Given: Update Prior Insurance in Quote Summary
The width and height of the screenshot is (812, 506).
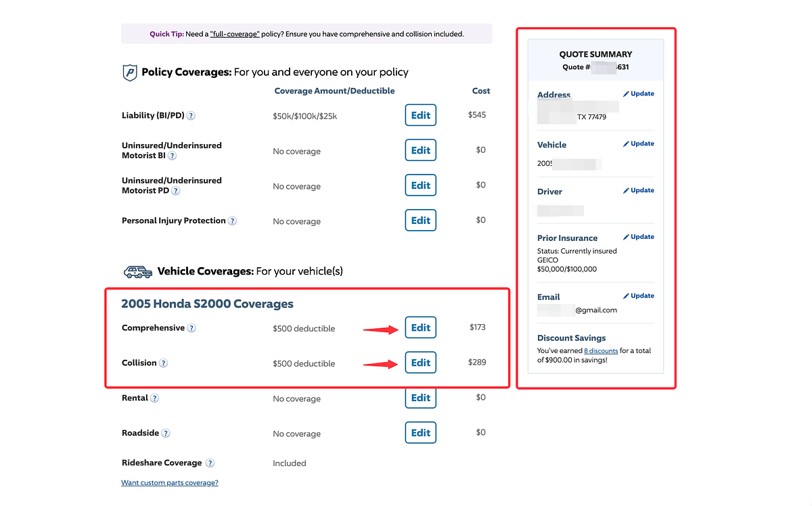Looking at the screenshot, I should click(639, 237).
